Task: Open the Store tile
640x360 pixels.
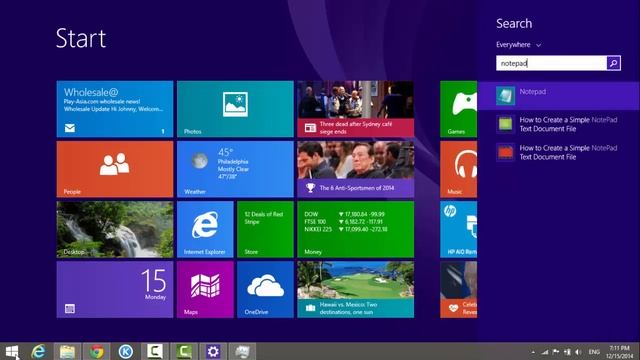Action: (265, 229)
